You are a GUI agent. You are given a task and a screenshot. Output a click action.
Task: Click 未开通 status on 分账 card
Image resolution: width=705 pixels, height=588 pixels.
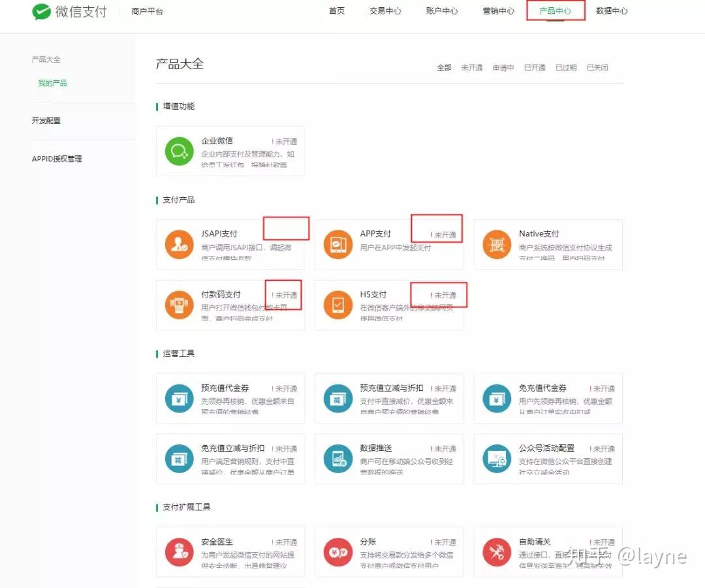point(443,542)
